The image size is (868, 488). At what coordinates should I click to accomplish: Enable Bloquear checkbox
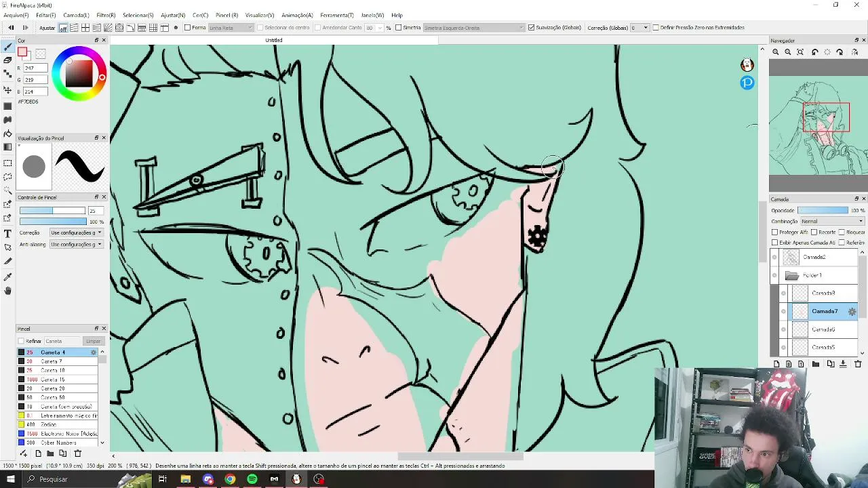pyautogui.click(x=842, y=232)
